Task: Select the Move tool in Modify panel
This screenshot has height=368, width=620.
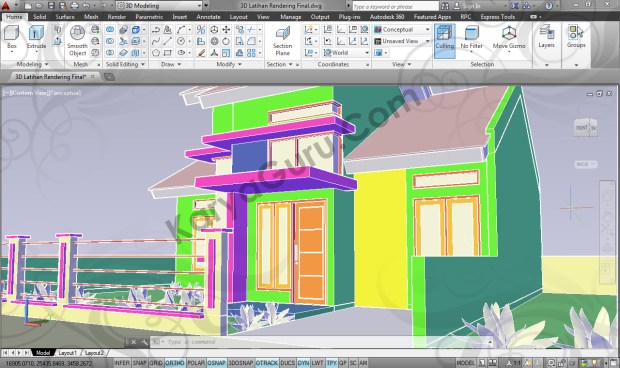Action: pos(226,30)
